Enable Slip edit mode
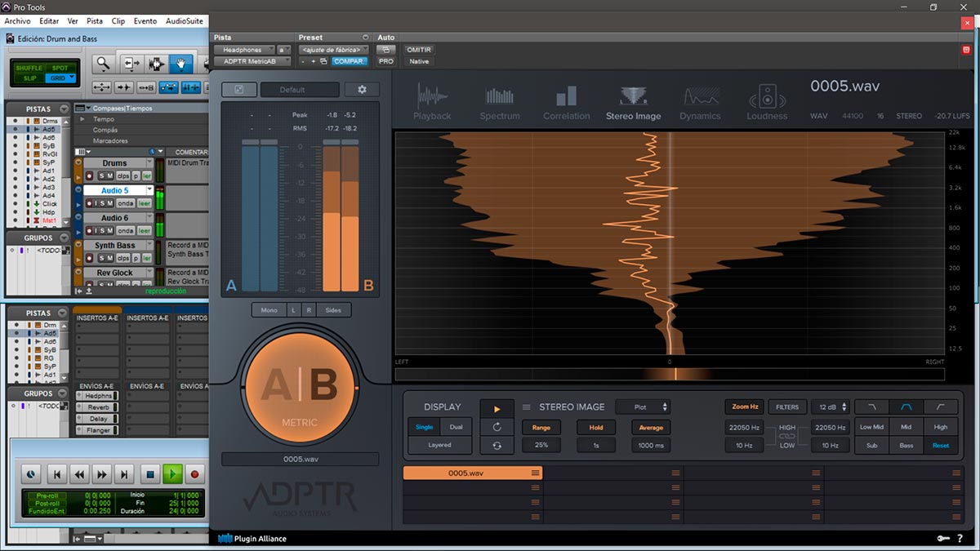The image size is (980, 551). [x=29, y=78]
